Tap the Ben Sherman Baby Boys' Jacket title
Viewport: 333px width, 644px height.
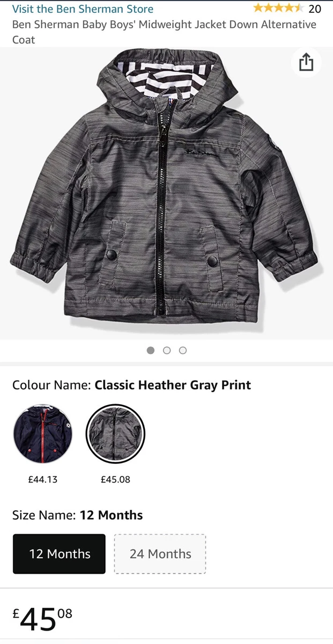coord(164,32)
